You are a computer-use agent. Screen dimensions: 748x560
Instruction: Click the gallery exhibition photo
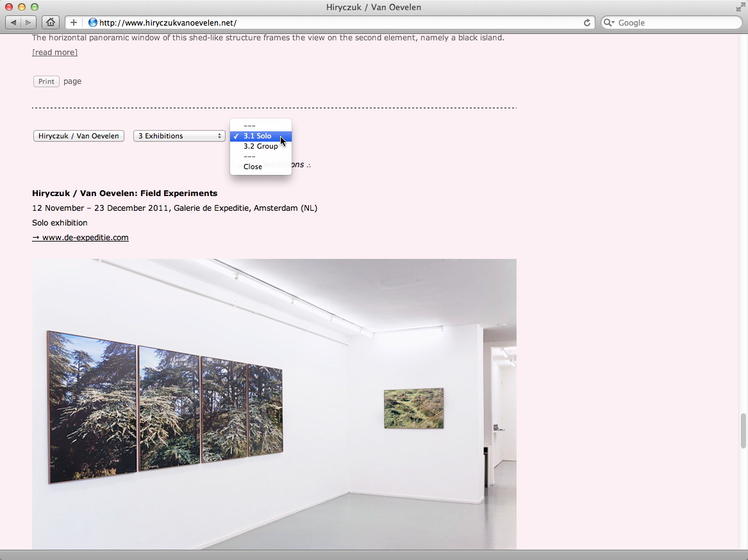coord(274,404)
